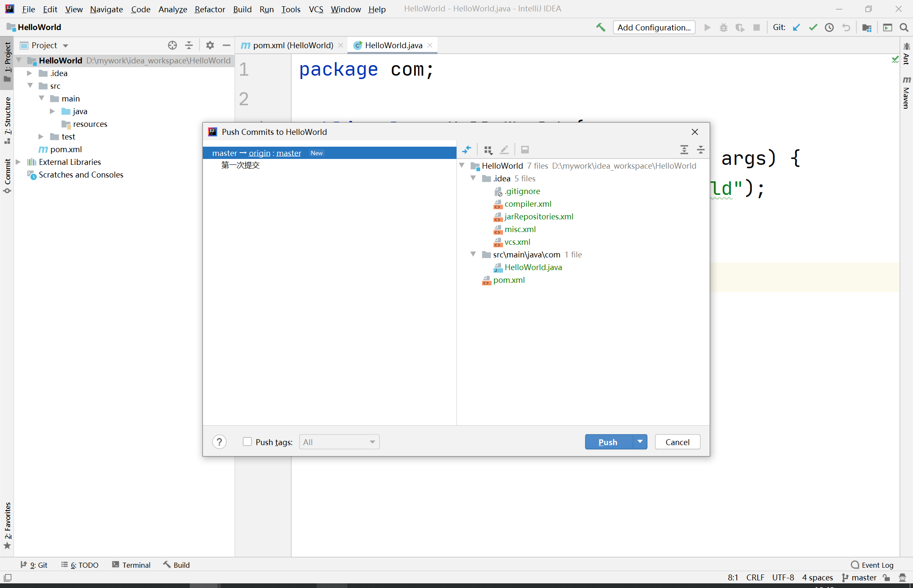Select the Rollback changes icon

(846, 27)
